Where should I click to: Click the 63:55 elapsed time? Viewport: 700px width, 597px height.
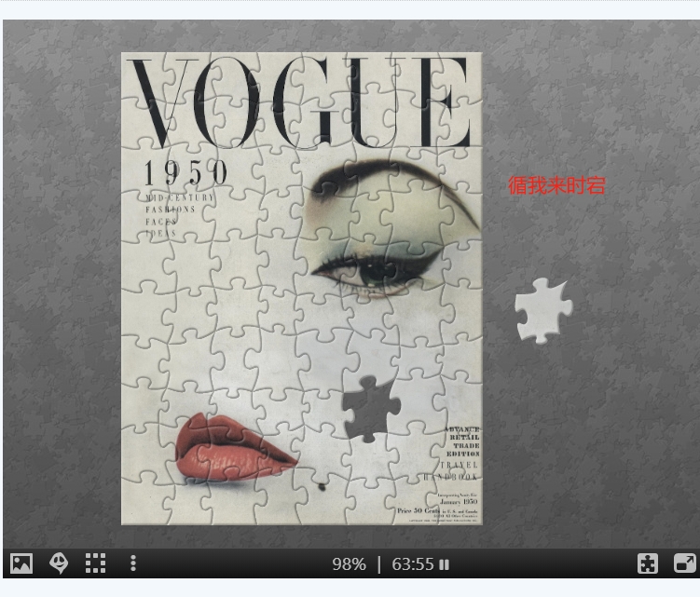[413, 565]
